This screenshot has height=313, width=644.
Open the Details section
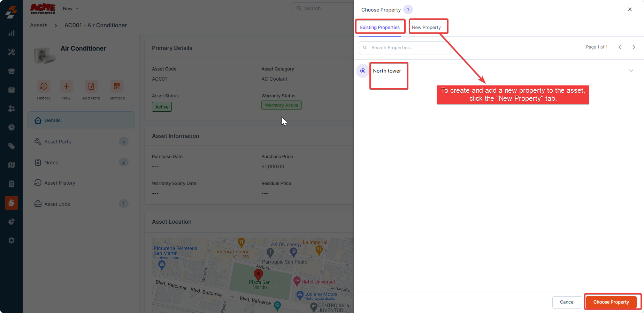click(81, 120)
